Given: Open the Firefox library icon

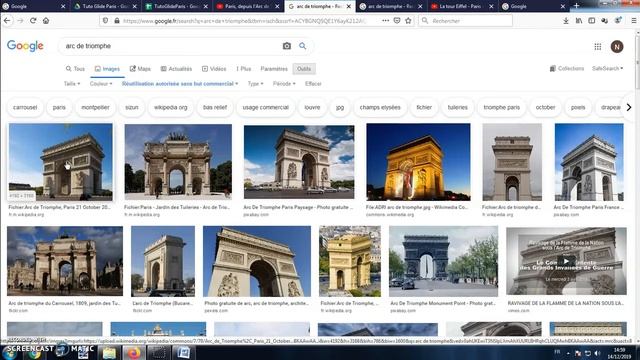Looking at the screenshot, I should coord(579,20).
